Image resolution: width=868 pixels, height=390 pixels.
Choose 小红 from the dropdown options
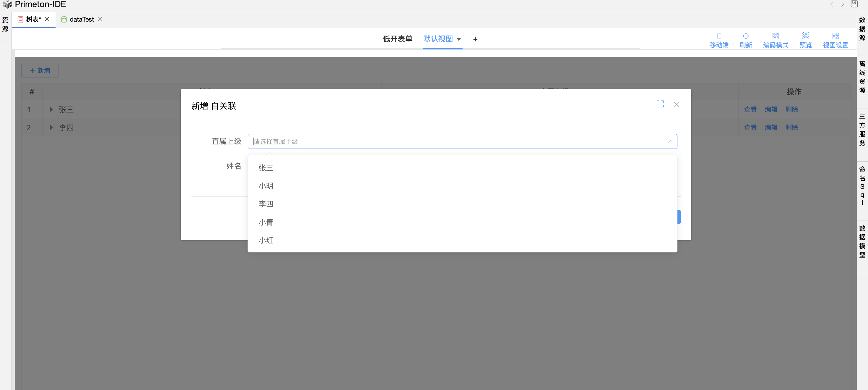[266, 240]
